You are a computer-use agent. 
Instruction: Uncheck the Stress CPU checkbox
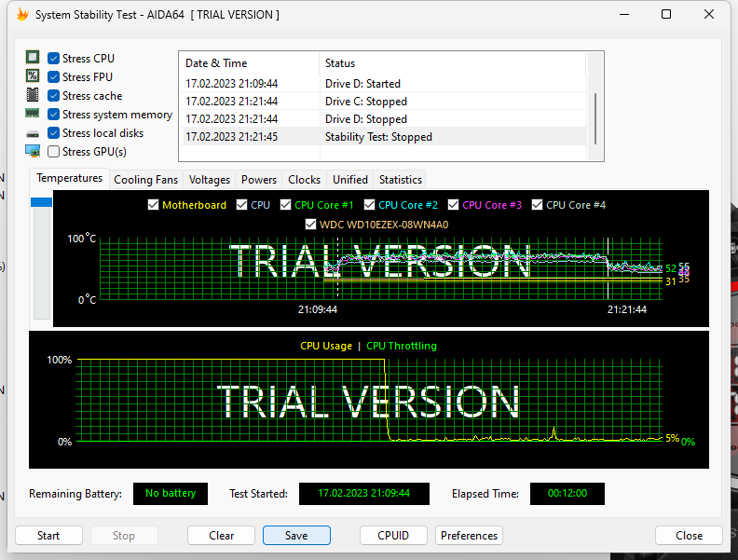[x=54, y=59]
